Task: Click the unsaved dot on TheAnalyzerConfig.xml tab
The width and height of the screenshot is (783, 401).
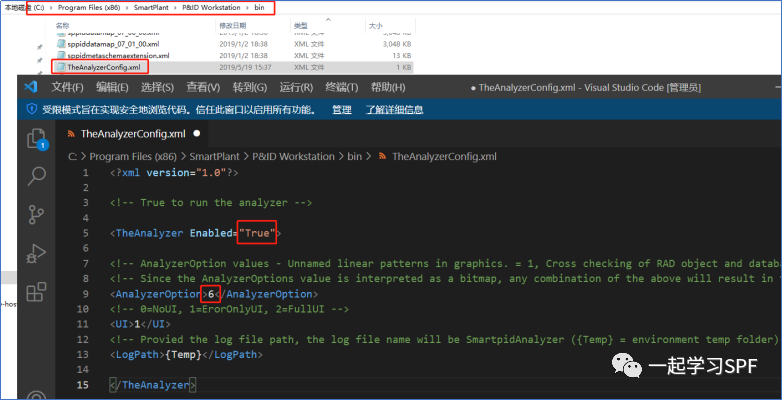Action: tap(197, 134)
